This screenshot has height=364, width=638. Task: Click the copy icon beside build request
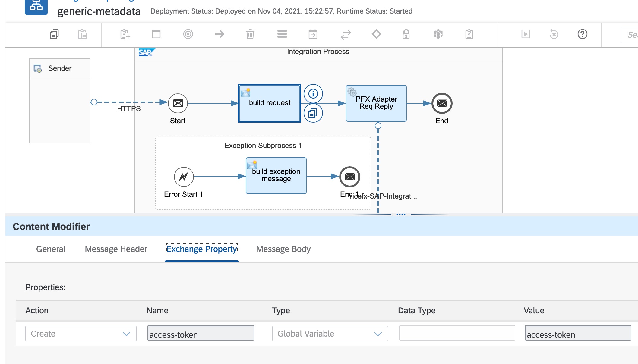(313, 113)
